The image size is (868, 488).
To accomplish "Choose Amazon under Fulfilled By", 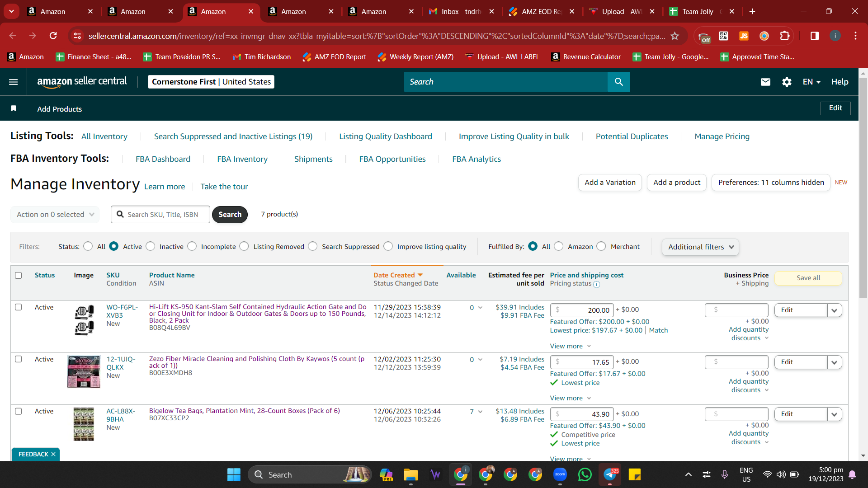I will [559, 246].
